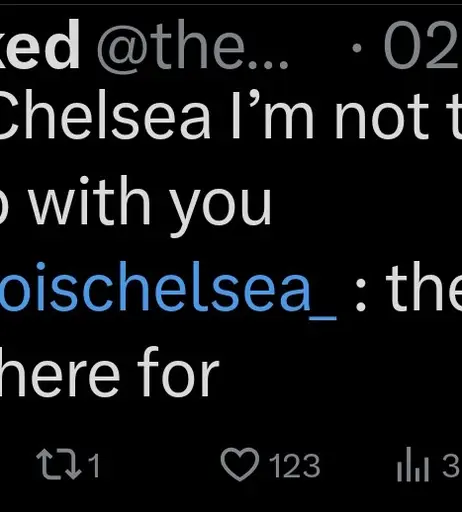Click the word "Chelsea" in the tweet text
The height and width of the screenshot is (512, 462).
click(x=105, y=115)
